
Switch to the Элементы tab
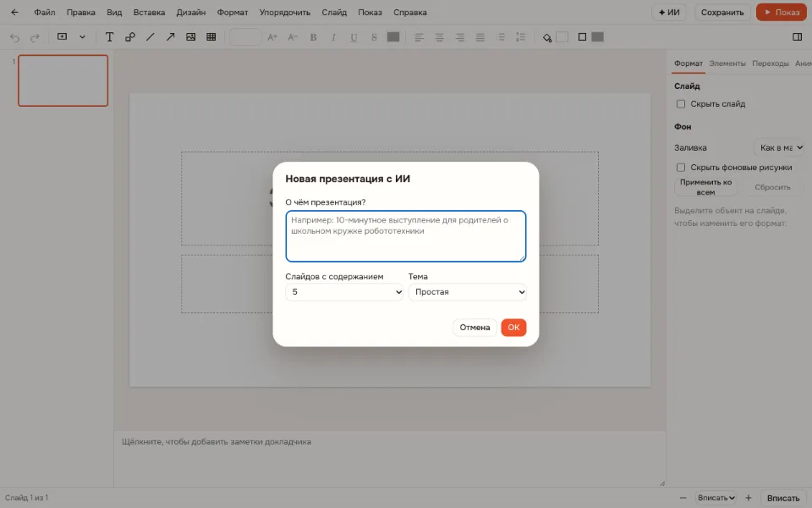coord(727,63)
